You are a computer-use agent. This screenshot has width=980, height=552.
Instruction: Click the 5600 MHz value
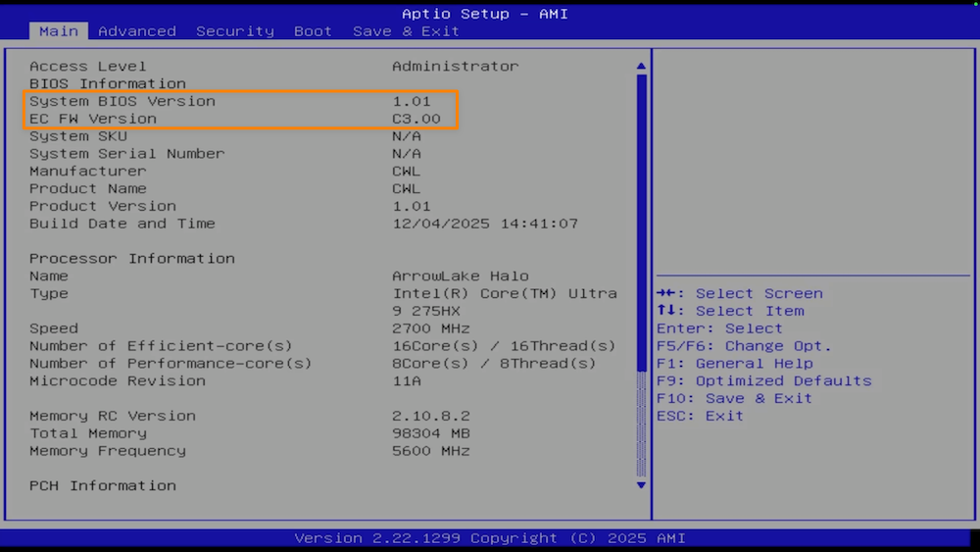pos(430,451)
